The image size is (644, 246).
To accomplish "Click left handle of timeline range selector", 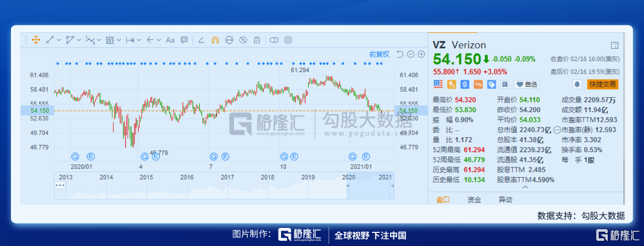I will click(348, 185).
